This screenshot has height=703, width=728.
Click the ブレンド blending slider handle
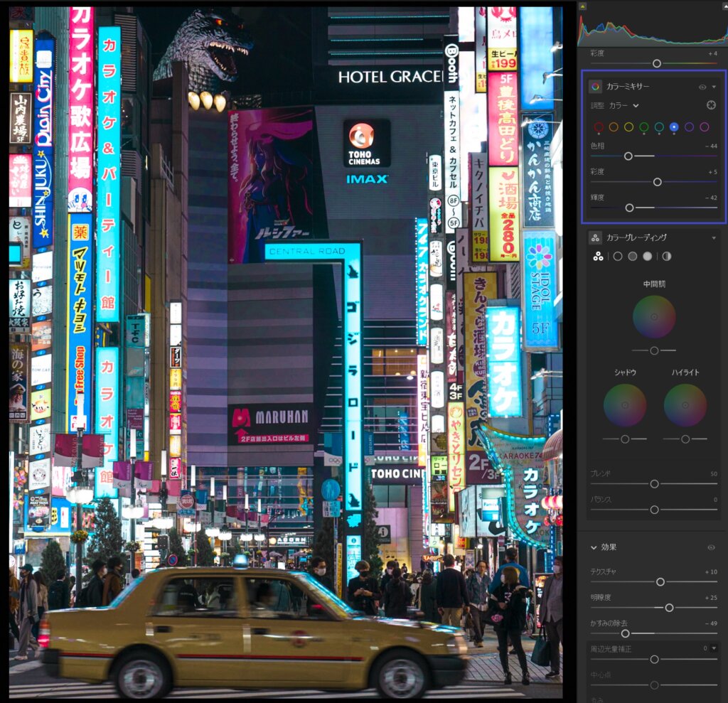(654, 484)
